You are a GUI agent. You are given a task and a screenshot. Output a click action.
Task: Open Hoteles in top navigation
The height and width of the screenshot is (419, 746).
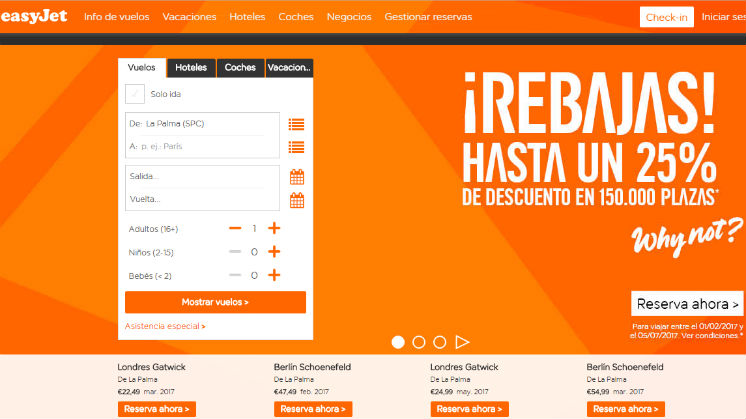coord(247,17)
